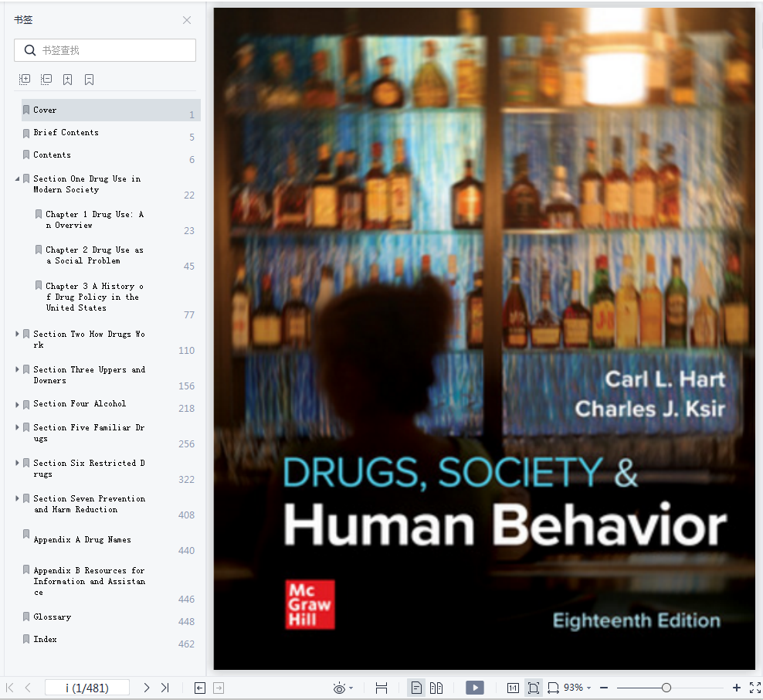Image resolution: width=763 pixels, height=700 pixels.
Task: Go to the first page
Action: 10,688
